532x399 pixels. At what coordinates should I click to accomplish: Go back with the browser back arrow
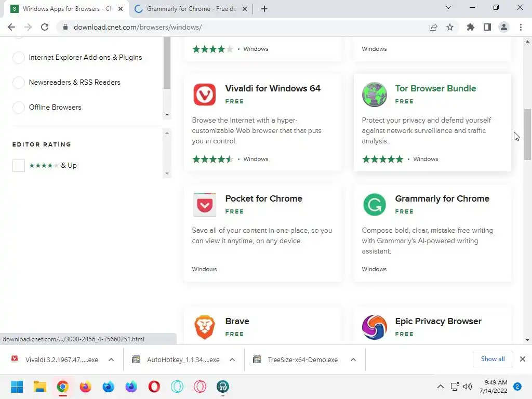tap(11, 27)
